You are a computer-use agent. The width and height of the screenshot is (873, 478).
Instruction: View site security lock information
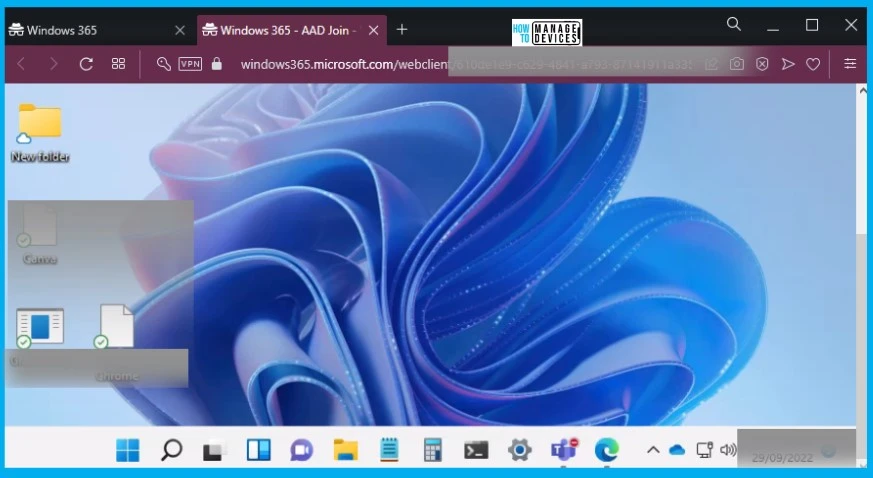click(217, 64)
